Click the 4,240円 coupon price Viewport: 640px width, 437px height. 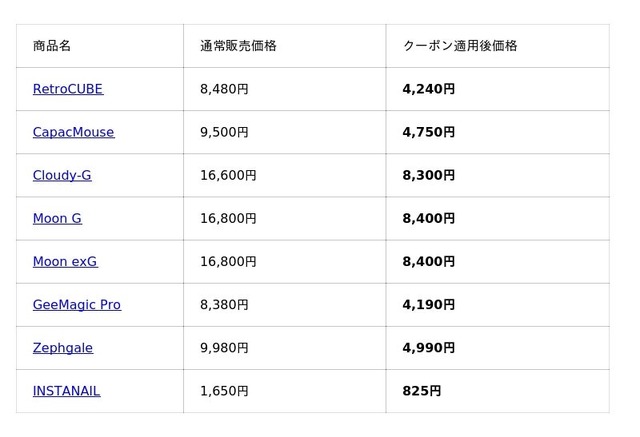pyautogui.click(x=428, y=89)
